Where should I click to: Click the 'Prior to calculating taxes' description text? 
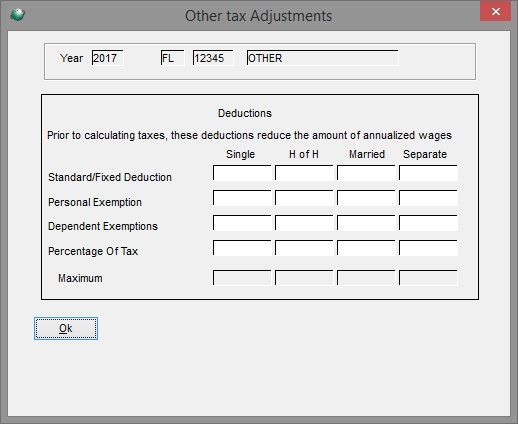(249, 135)
